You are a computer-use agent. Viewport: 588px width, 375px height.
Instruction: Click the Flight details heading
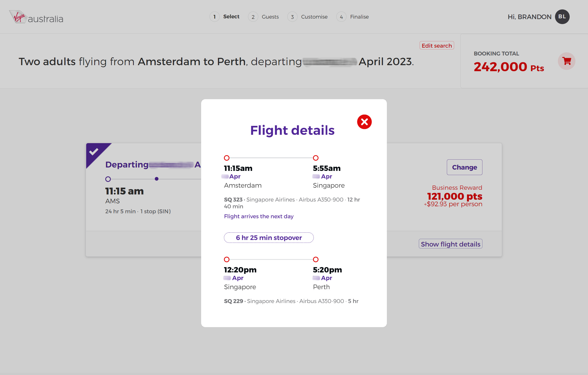pos(292,130)
